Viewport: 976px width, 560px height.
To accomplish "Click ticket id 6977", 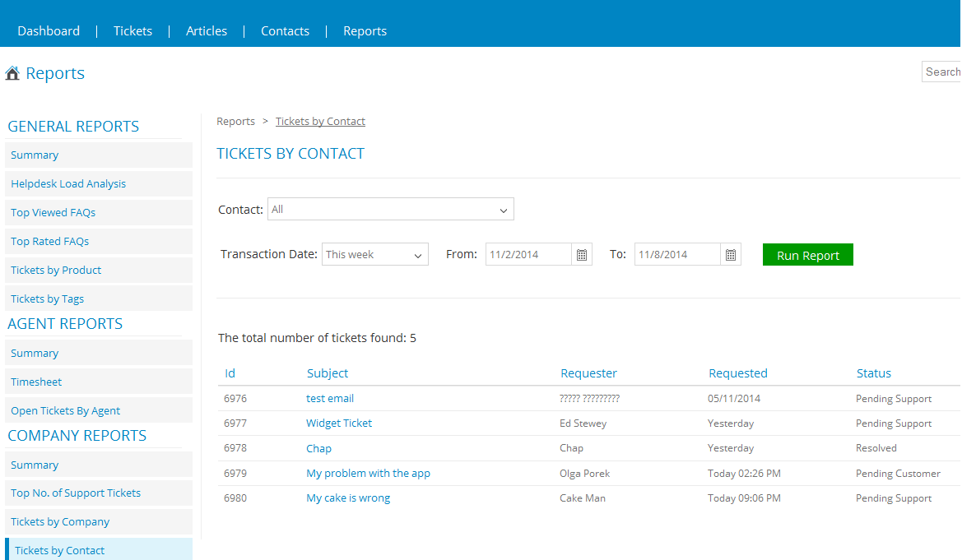I will coord(235,423).
